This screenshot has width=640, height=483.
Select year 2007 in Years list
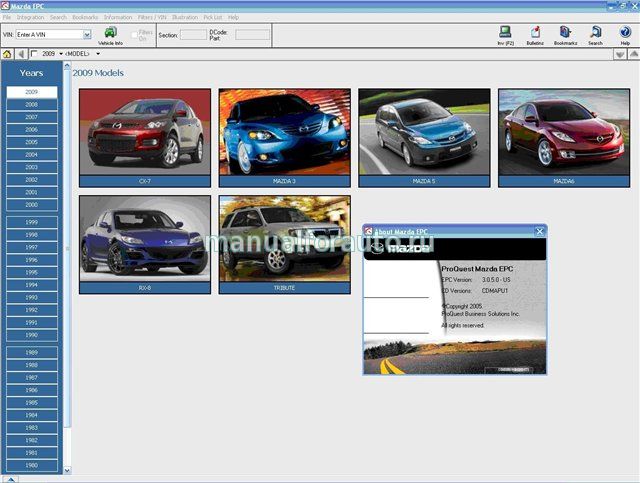[32, 117]
